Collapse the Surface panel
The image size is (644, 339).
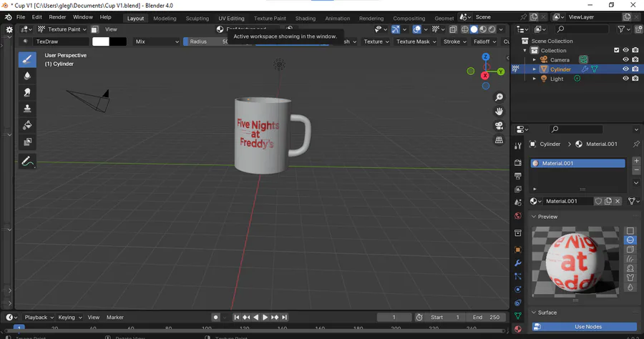pyautogui.click(x=534, y=313)
